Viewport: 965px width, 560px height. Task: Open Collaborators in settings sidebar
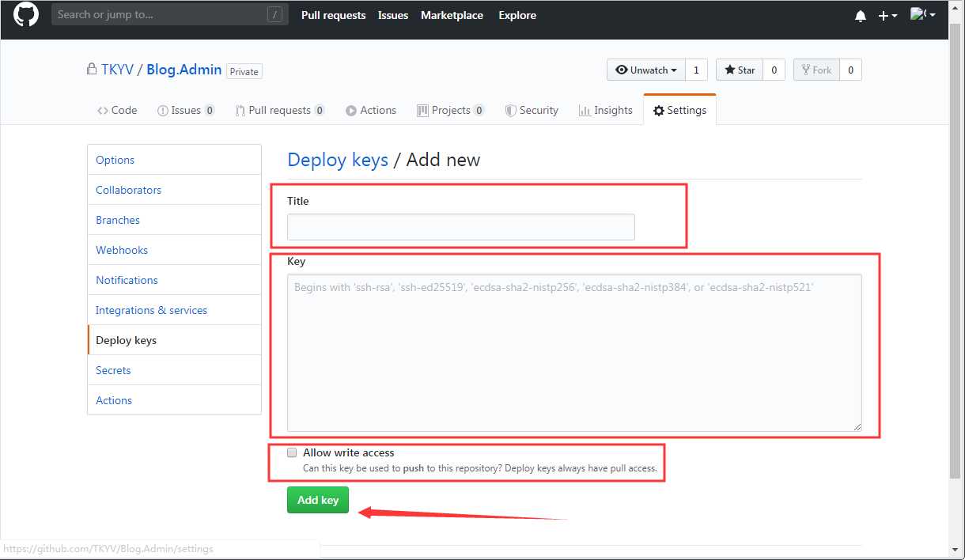click(x=174, y=190)
